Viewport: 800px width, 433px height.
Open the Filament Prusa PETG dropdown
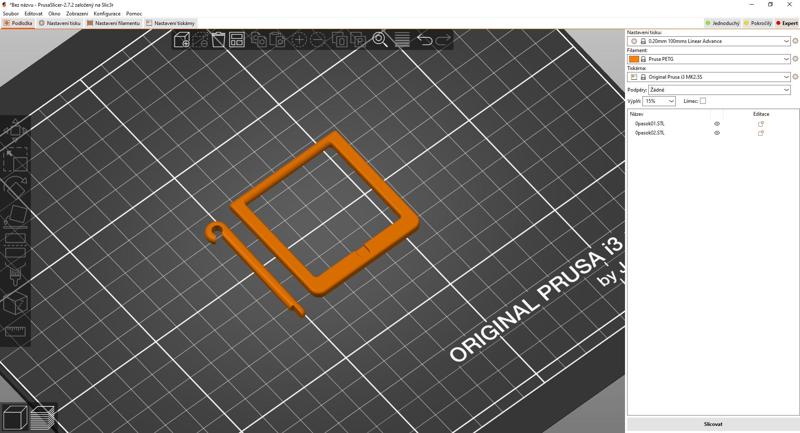pos(709,59)
